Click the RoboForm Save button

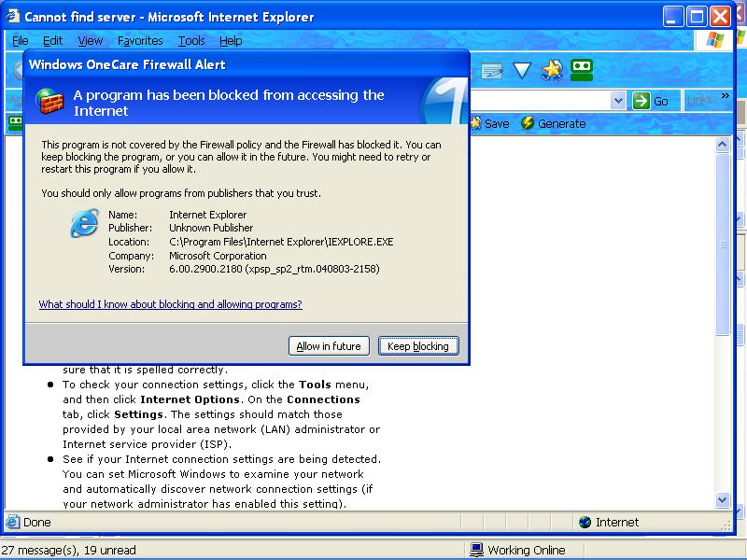[x=489, y=124]
